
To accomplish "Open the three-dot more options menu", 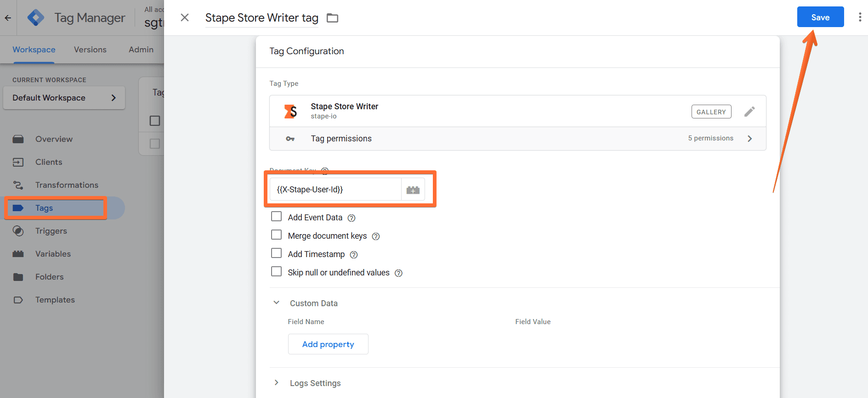I will pos(860,17).
